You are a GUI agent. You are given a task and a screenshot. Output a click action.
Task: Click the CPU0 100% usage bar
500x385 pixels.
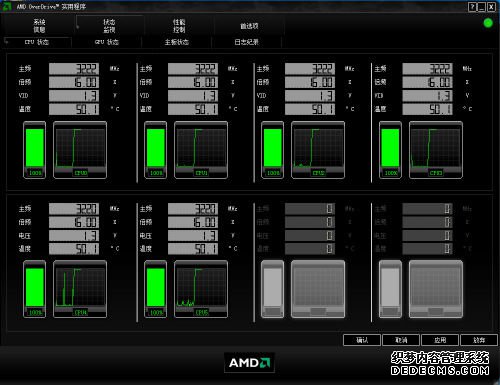(x=35, y=150)
